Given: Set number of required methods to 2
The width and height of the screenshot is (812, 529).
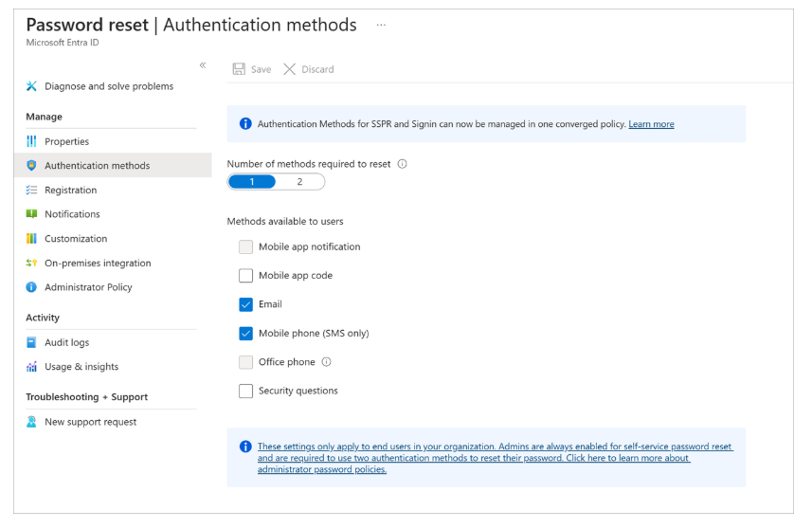Looking at the screenshot, I should (x=299, y=182).
